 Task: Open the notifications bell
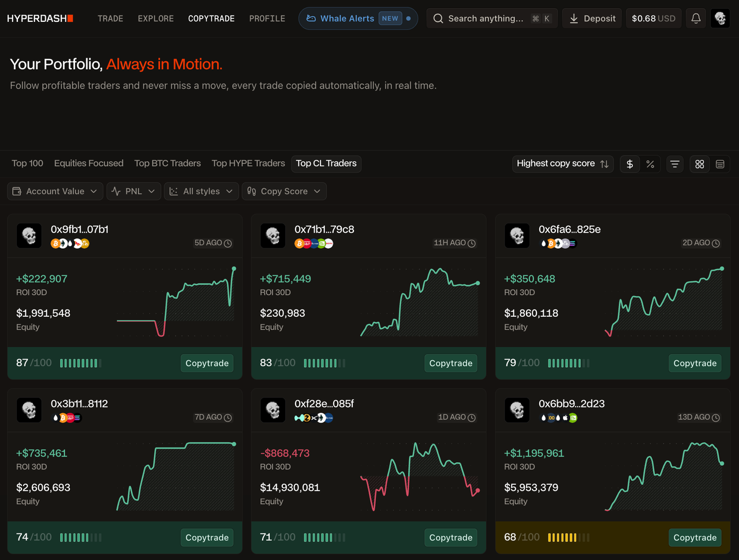click(x=696, y=18)
